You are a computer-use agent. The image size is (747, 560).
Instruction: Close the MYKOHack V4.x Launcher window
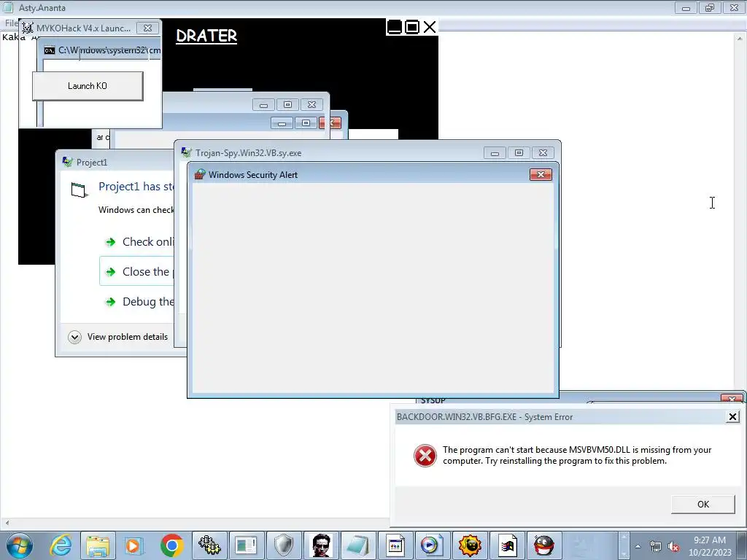(x=147, y=28)
